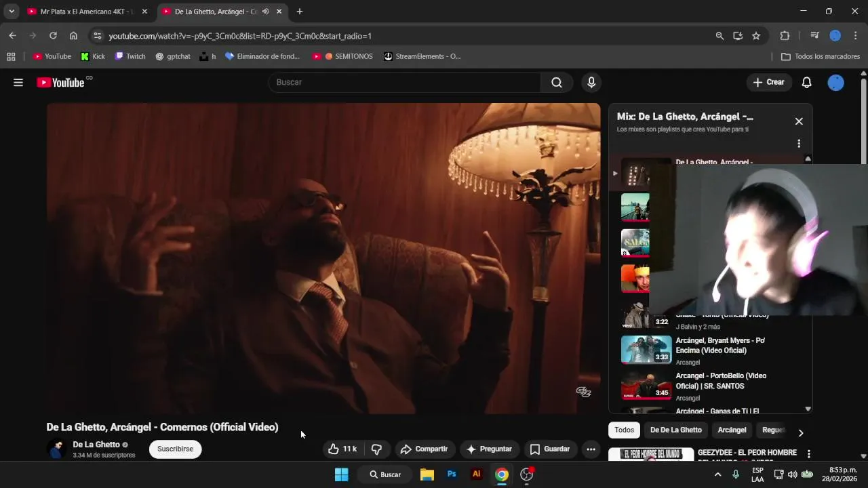Save the video with Guardar
The image size is (868, 488).
pyautogui.click(x=549, y=449)
